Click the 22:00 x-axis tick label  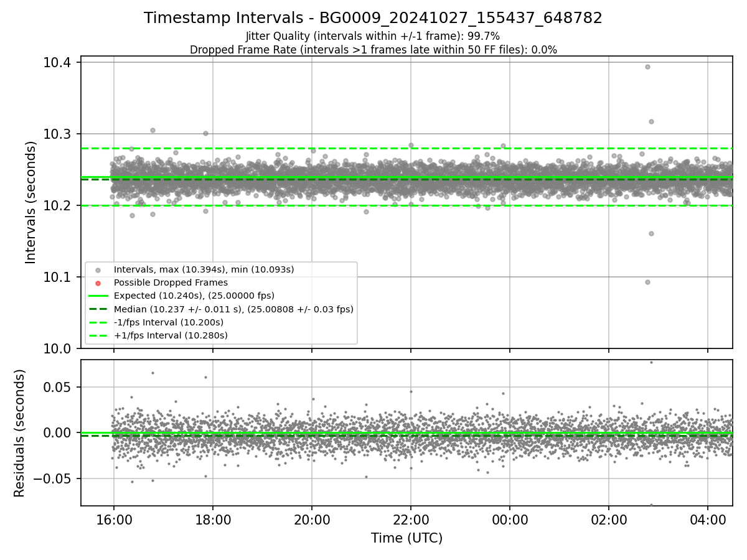pyautogui.click(x=411, y=519)
